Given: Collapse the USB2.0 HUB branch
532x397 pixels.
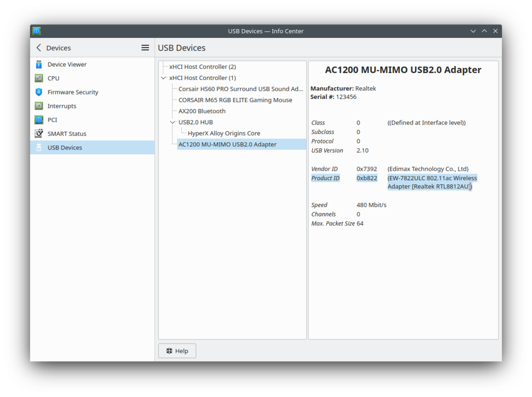Looking at the screenshot, I should click(173, 122).
